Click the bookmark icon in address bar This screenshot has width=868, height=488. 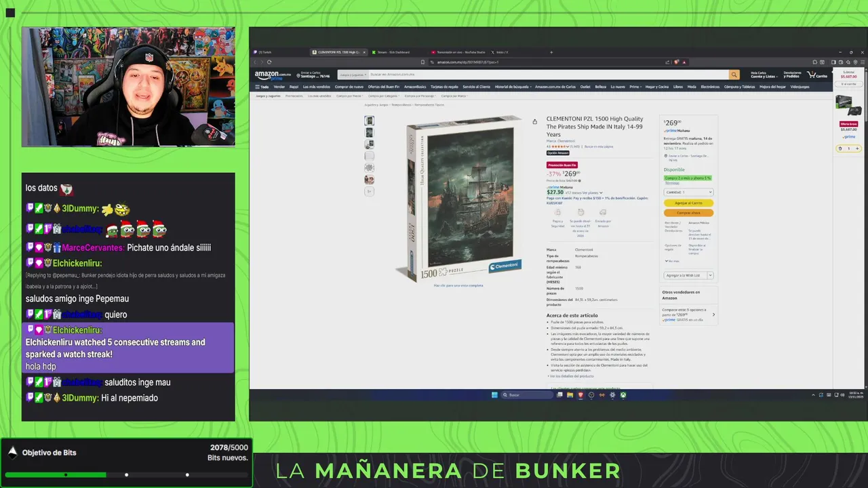coord(422,62)
